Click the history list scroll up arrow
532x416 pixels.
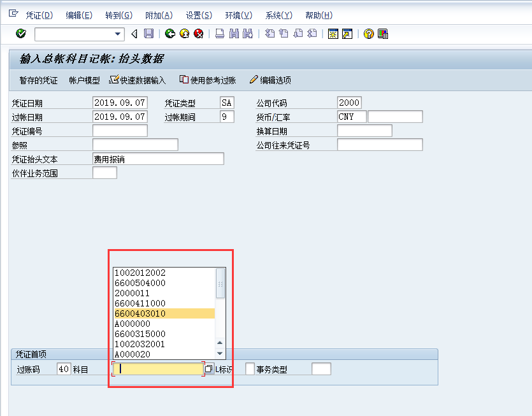pos(220,343)
